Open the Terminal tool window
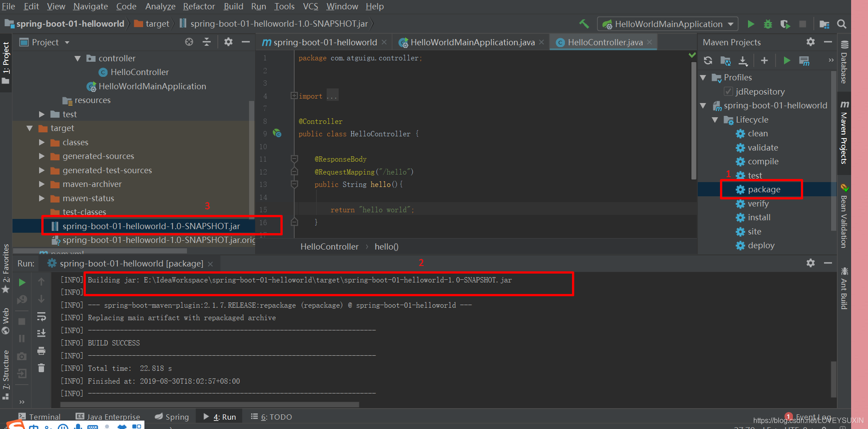The width and height of the screenshot is (868, 429). pyautogui.click(x=39, y=417)
